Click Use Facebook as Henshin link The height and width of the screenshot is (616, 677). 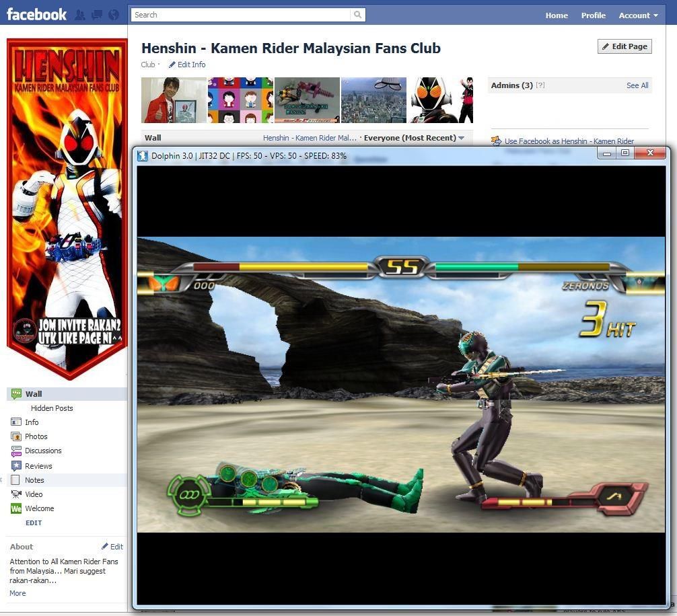pos(569,141)
